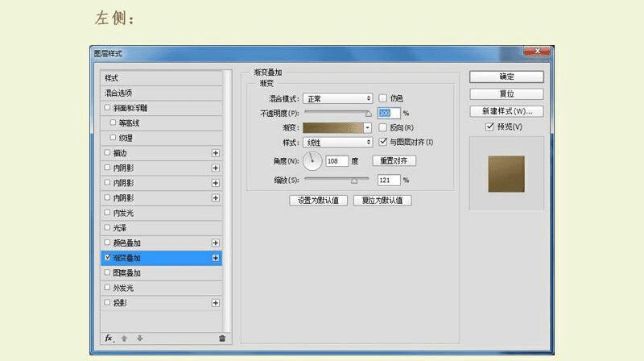Click the 设置为默认值 button
The height and width of the screenshot is (361, 644).
(x=318, y=200)
